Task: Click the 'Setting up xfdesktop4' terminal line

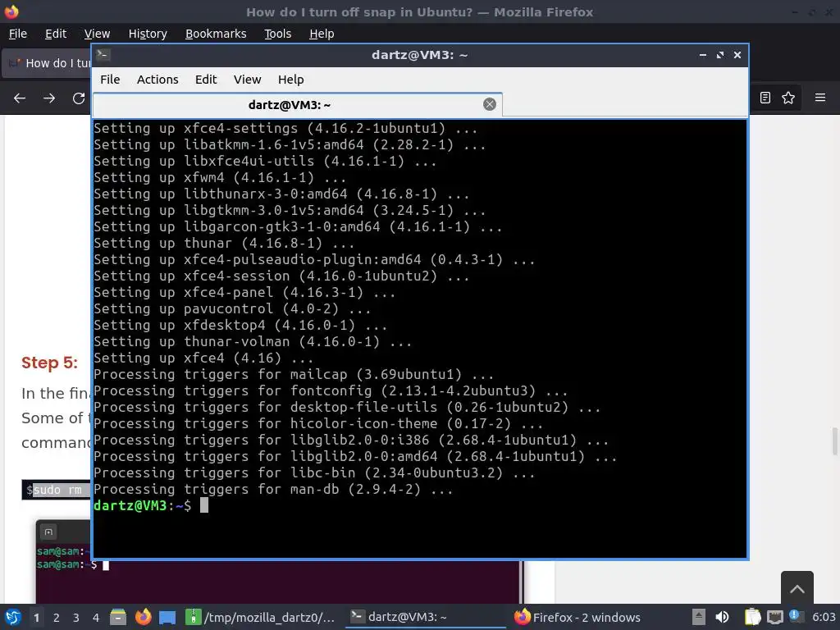Action: (240, 325)
